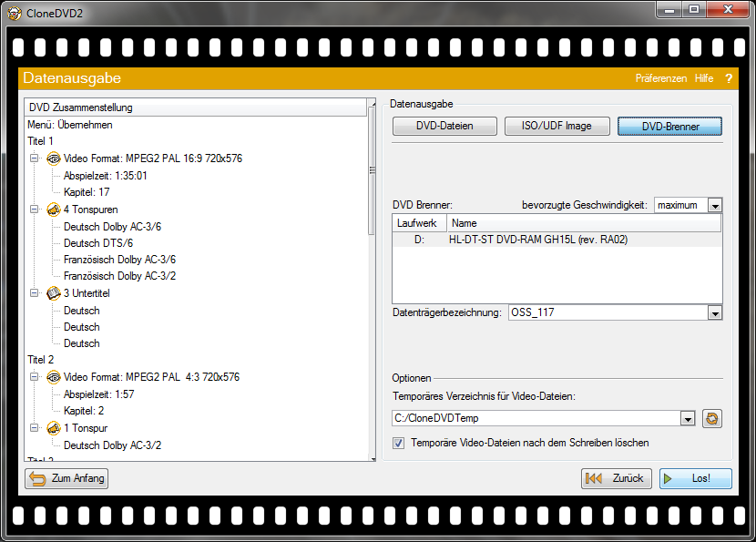
Task: Select Video Format: MPEG2 PAL 16:9 720x576
Action: pos(153,159)
